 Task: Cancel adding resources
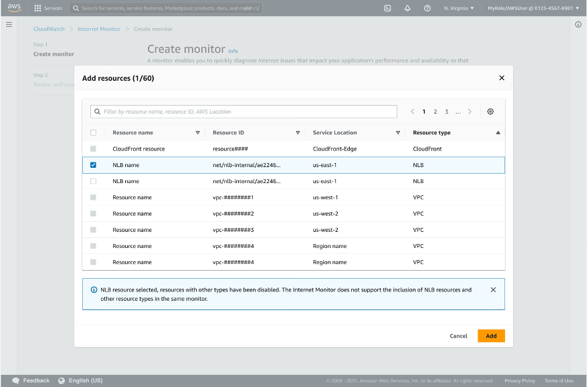458,336
